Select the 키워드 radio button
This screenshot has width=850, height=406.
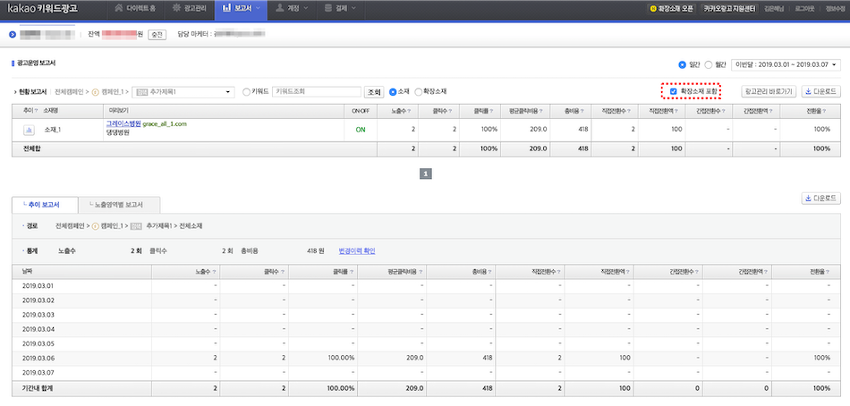[x=247, y=92]
